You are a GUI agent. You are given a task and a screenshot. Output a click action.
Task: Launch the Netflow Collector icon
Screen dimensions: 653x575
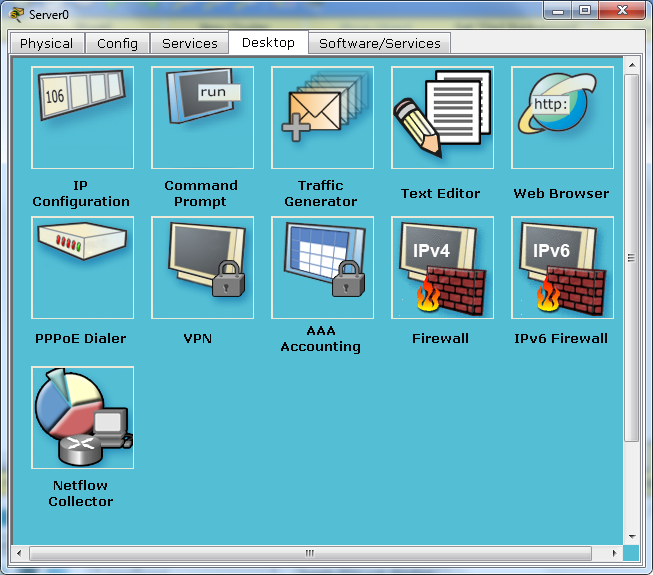coord(82,417)
